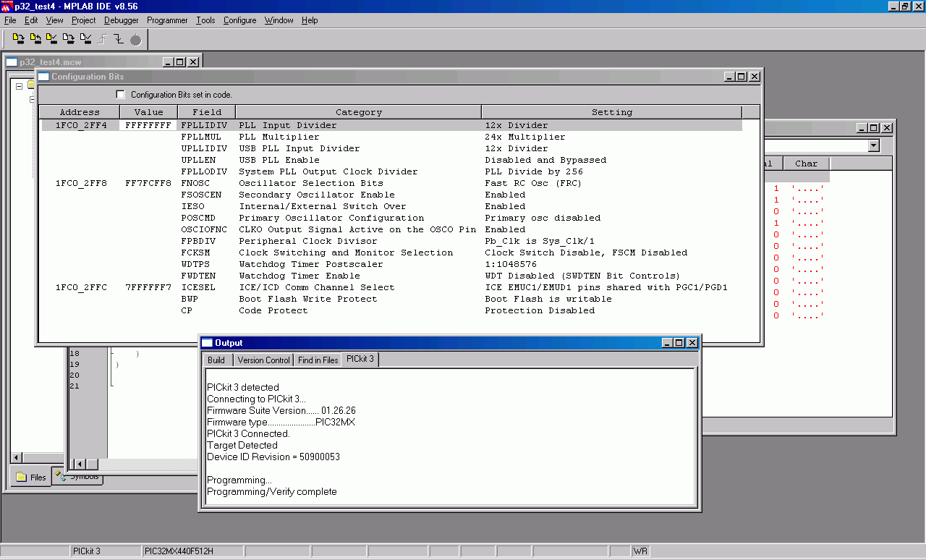Open the File menu
This screenshot has height=560, width=926.
pyautogui.click(x=10, y=20)
